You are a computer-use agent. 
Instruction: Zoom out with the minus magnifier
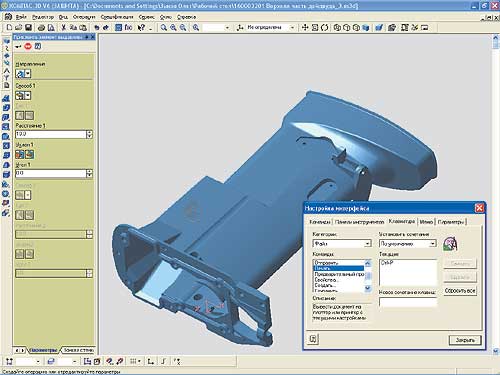pyautogui.click(x=183, y=28)
